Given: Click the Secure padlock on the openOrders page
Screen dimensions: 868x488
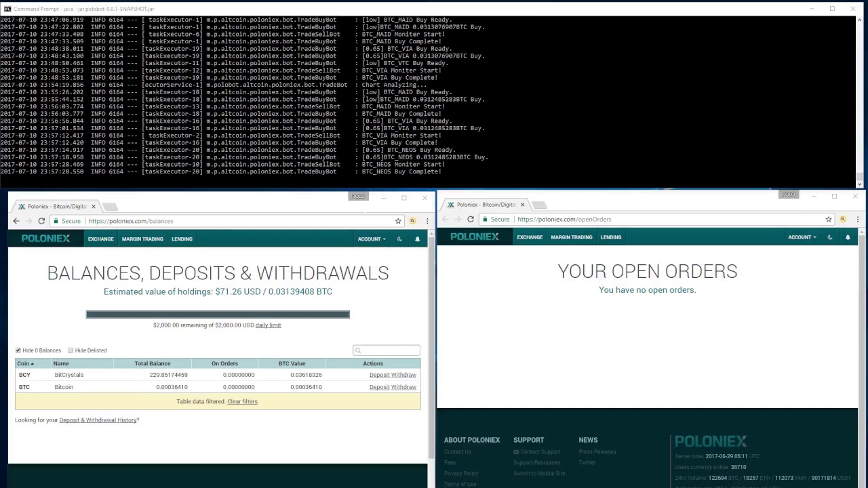Looking at the screenshot, I should (496, 219).
